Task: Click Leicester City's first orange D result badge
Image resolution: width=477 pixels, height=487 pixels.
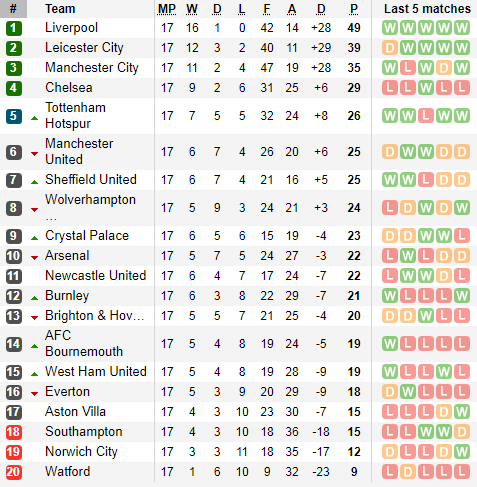Action: click(390, 48)
